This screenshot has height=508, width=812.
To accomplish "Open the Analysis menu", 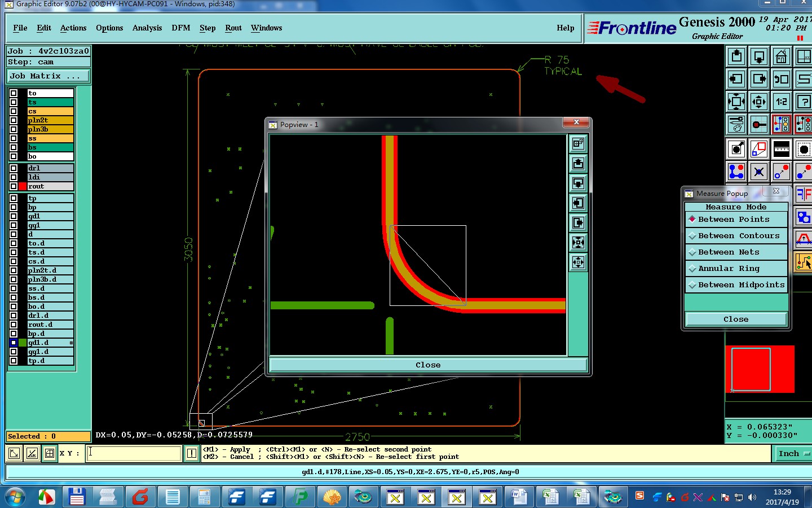I will click(147, 28).
